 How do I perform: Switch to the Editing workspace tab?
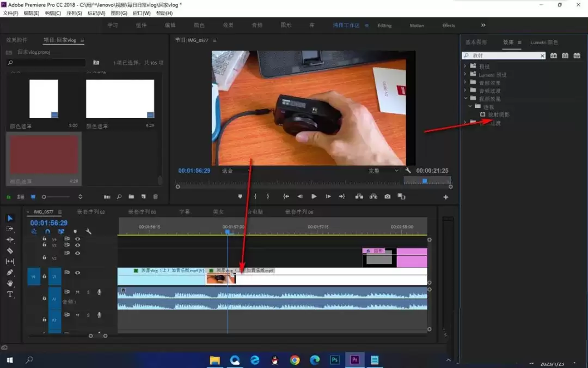384,26
